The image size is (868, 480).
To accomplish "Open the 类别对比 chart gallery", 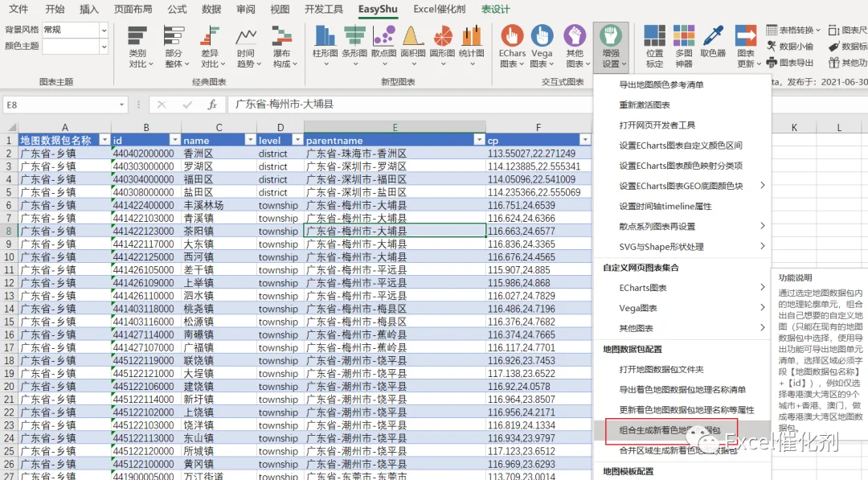I will [141, 47].
